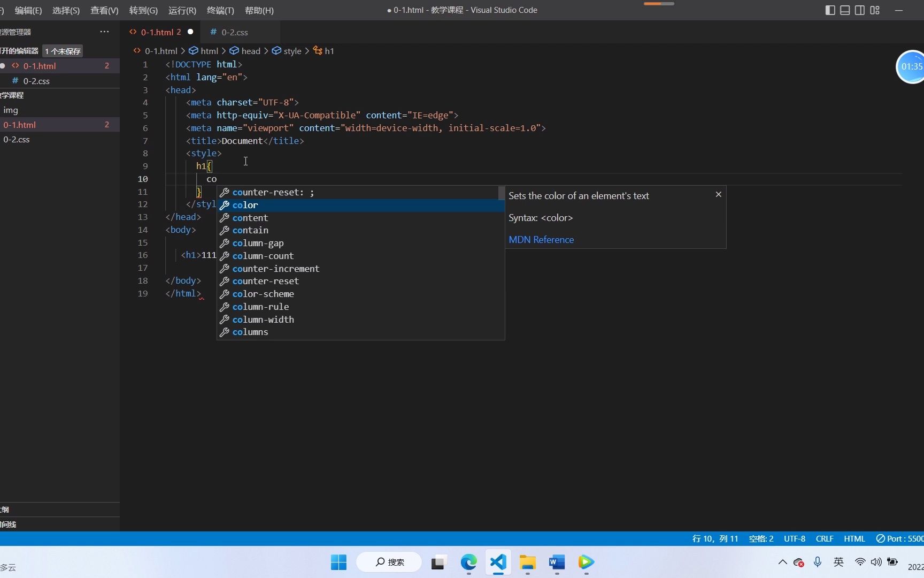Expand the outline section at sidebar bottom
This screenshot has width=924, height=578.
point(60,509)
